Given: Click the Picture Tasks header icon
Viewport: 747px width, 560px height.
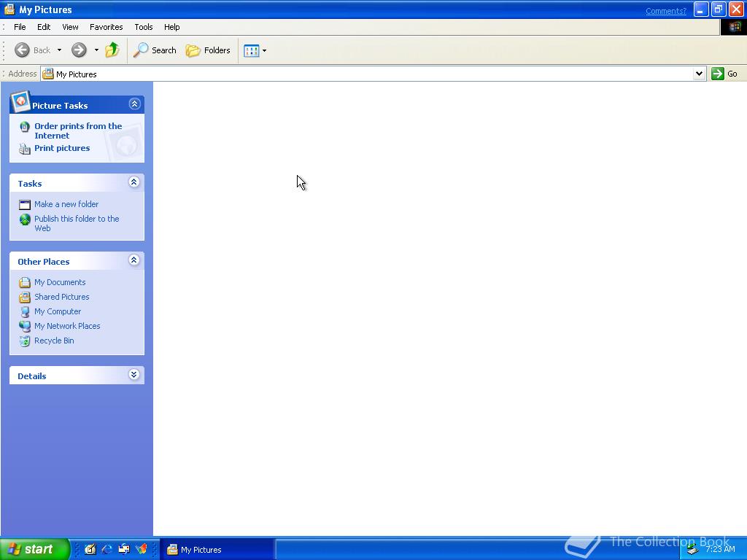Looking at the screenshot, I should [20, 101].
